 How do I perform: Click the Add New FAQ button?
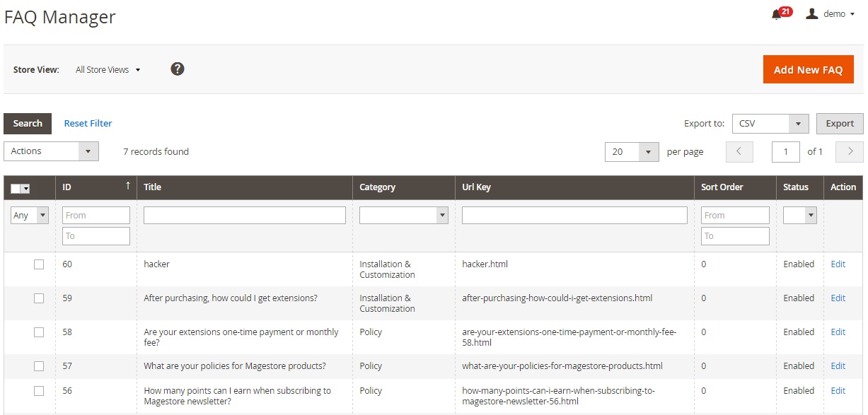coord(808,69)
